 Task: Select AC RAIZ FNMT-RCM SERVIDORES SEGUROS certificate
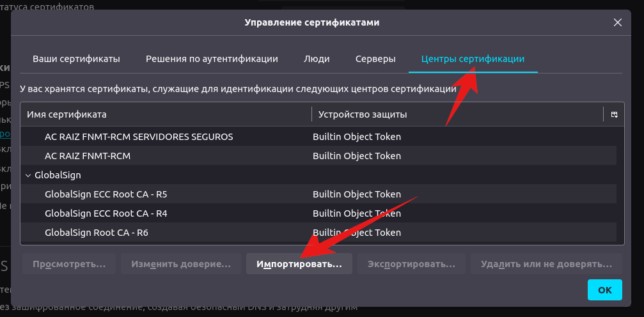pos(139,137)
